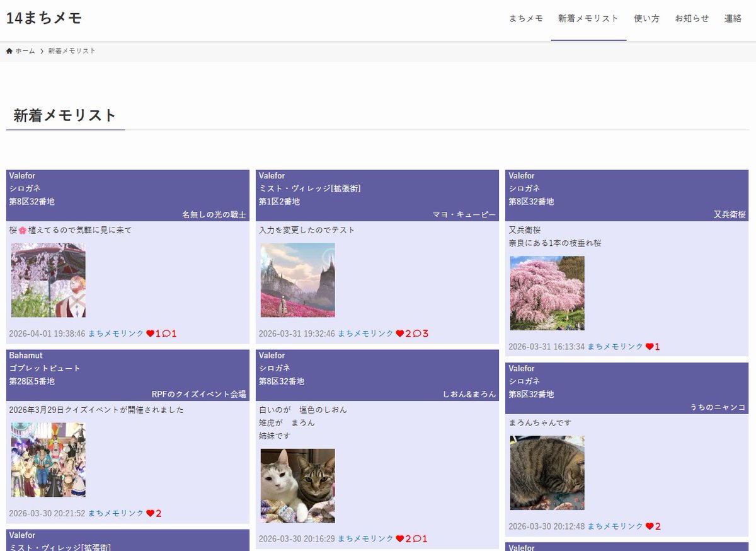Open the Mist Village flower field image

[298, 279]
